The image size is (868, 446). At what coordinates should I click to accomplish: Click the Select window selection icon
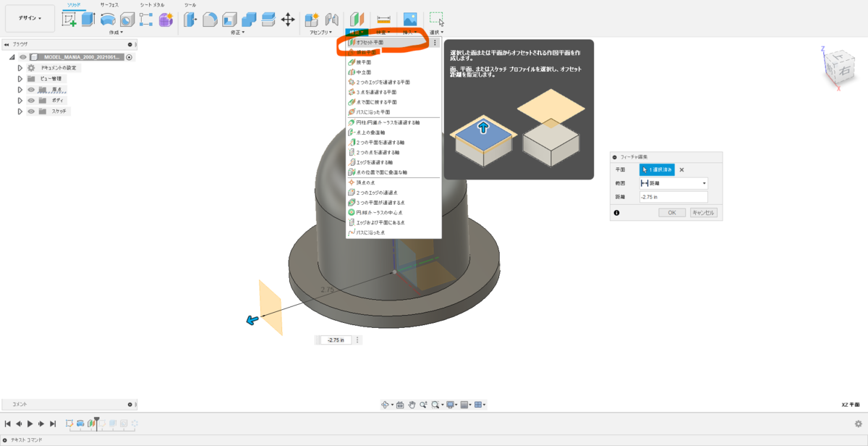coord(436,19)
